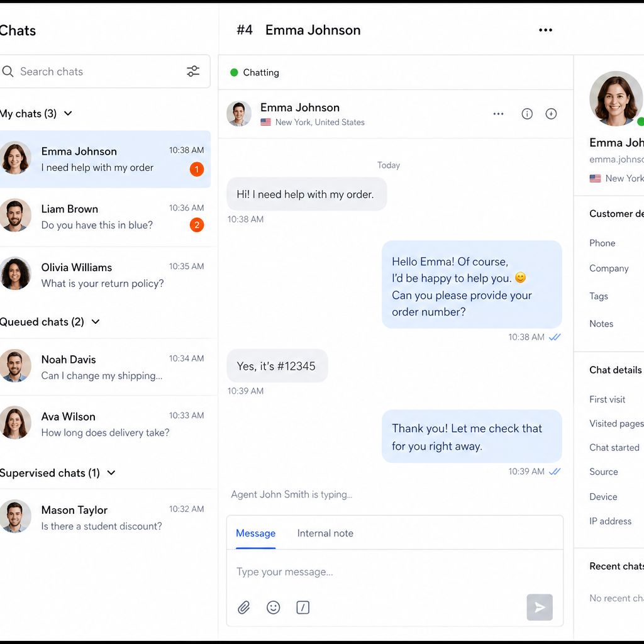
Task: Click the circled plus icon in chat header
Action: pyautogui.click(x=551, y=114)
